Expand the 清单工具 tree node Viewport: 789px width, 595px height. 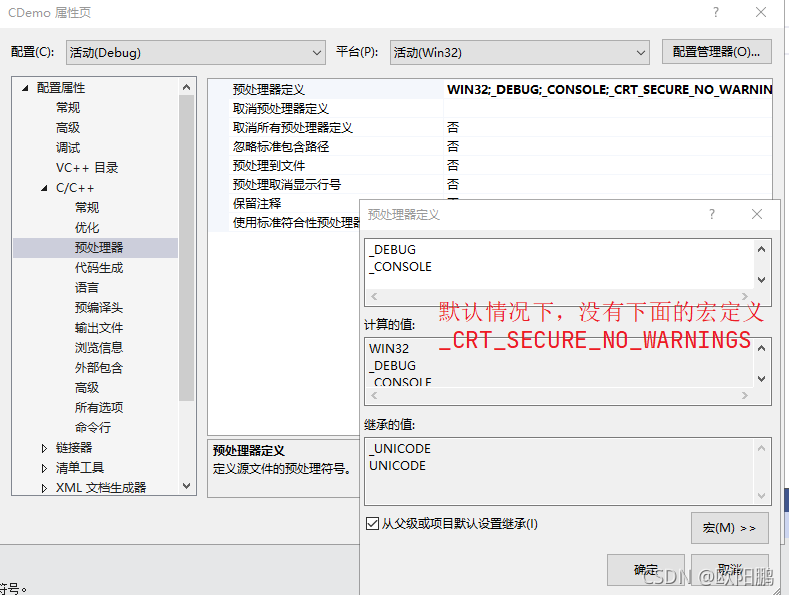coord(44,468)
